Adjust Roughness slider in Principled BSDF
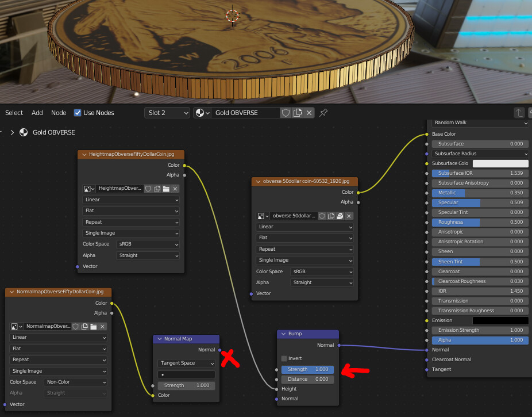The height and width of the screenshot is (417, 532). click(x=480, y=222)
